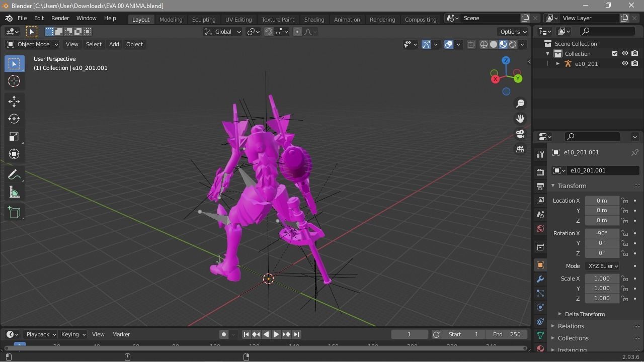The height and width of the screenshot is (362, 644).
Task: Select rendered viewport shading mode
Action: pos(512,44)
